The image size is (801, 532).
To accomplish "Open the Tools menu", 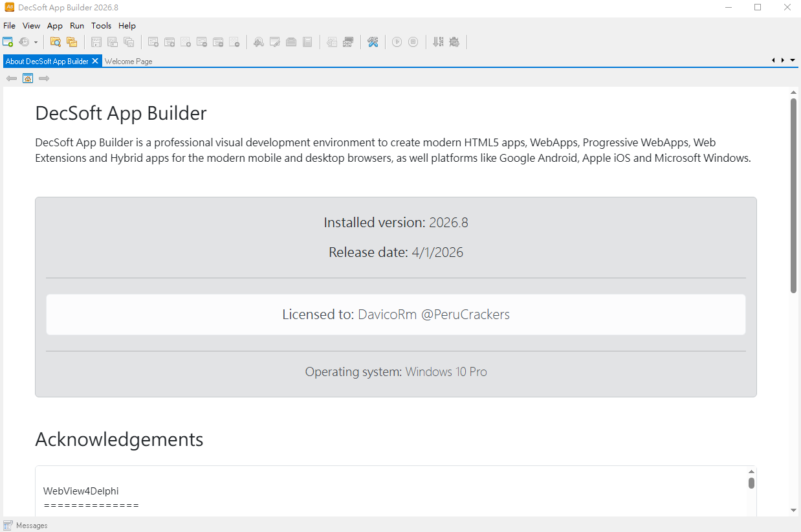I will (102, 26).
